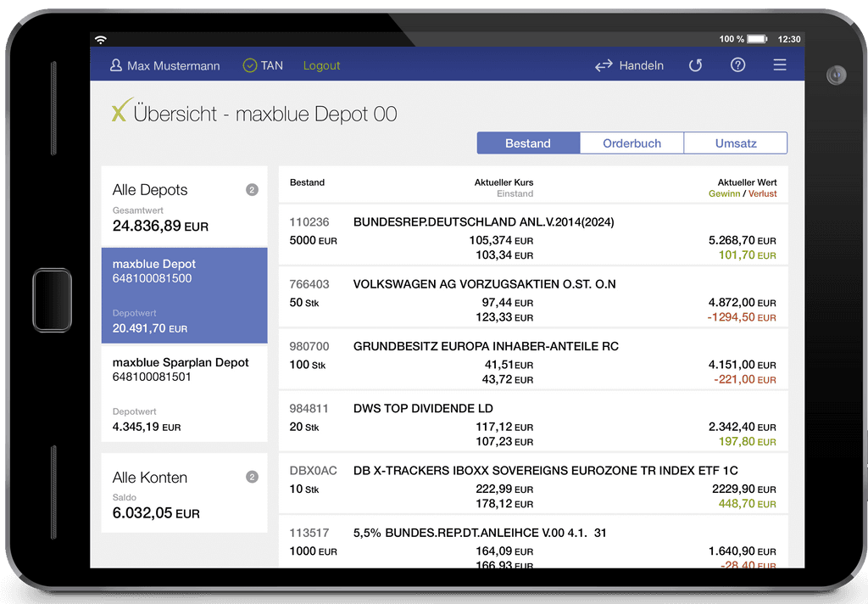
Task: Click the TAN checkmark icon
Action: (x=250, y=65)
